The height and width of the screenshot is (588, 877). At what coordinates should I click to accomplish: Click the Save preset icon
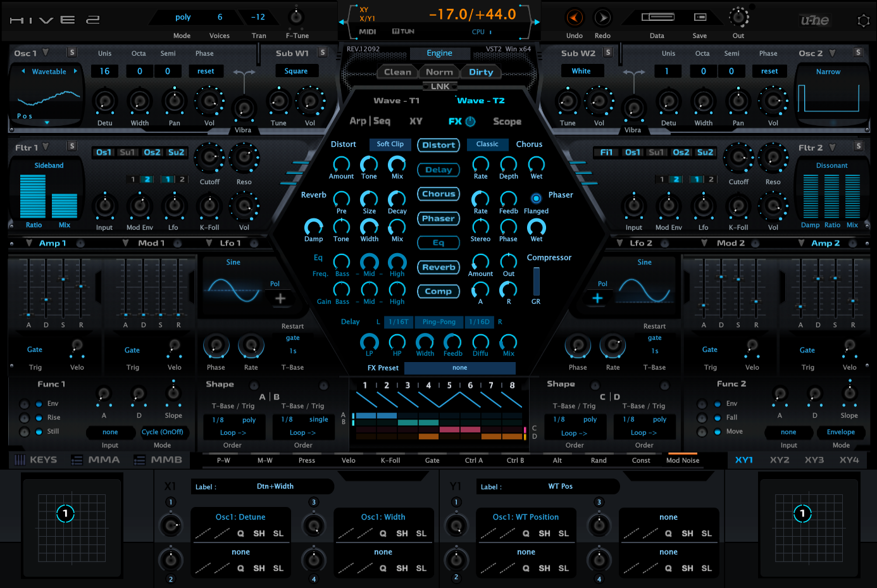click(x=700, y=17)
